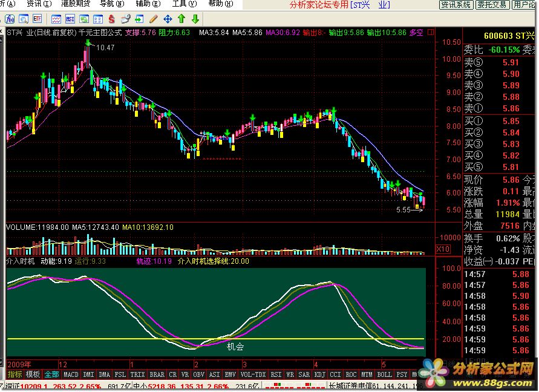Click the 总量 11984 value
539x392 pixels.
(x=508, y=214)
